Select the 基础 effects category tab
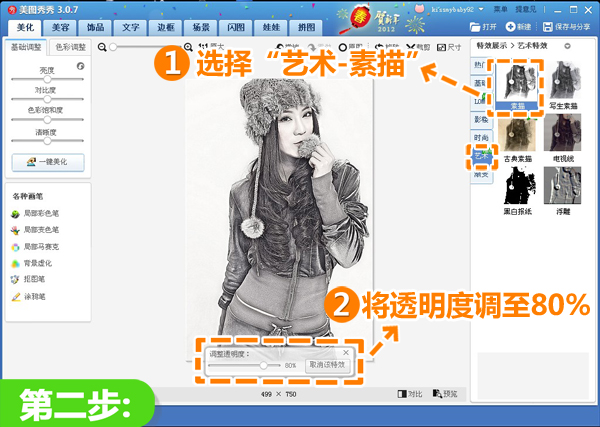The image size is (600, 427). click(x=480, y=83)
